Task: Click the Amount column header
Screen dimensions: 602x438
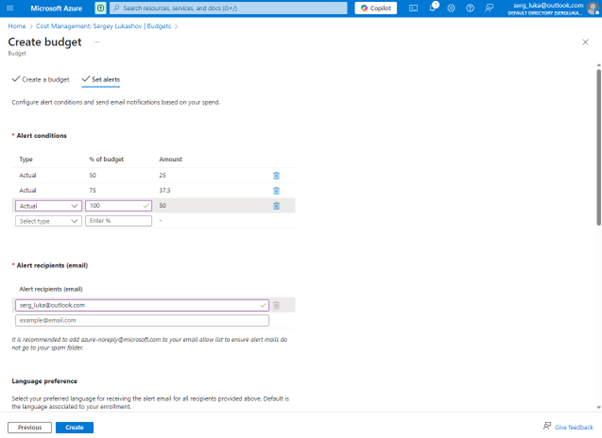Action: 170,159
